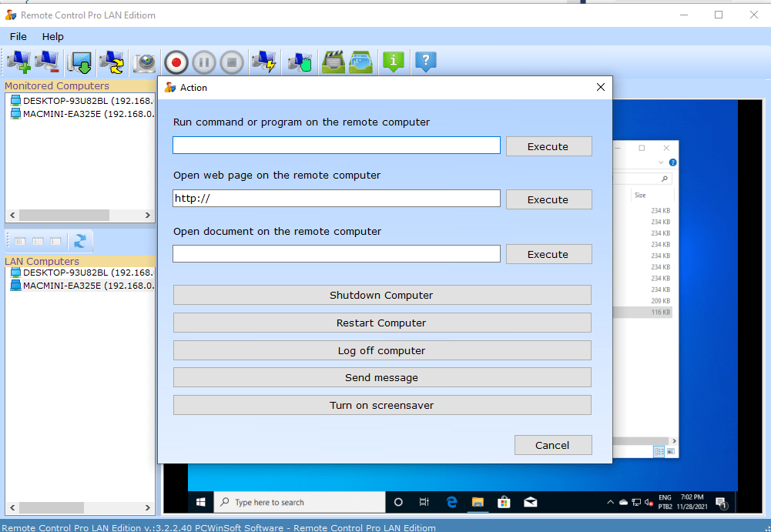Click the Size column header in remote Explorer
Screen dimensions: 771x532
point(640,196)
